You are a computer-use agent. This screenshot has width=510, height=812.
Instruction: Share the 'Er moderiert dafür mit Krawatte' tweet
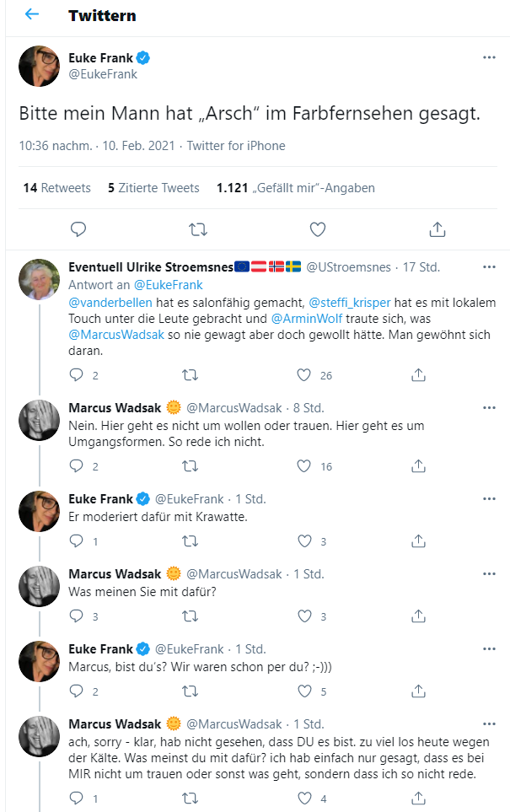click(x=418, y=540)
